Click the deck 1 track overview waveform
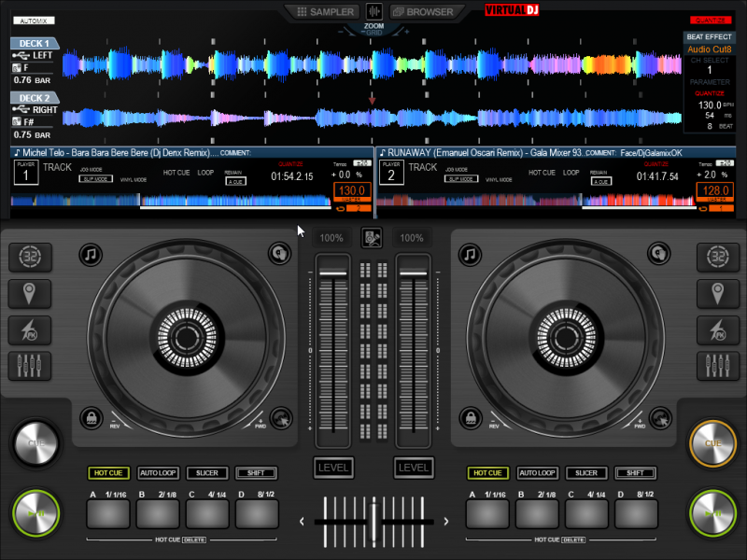 click(171, 201)
